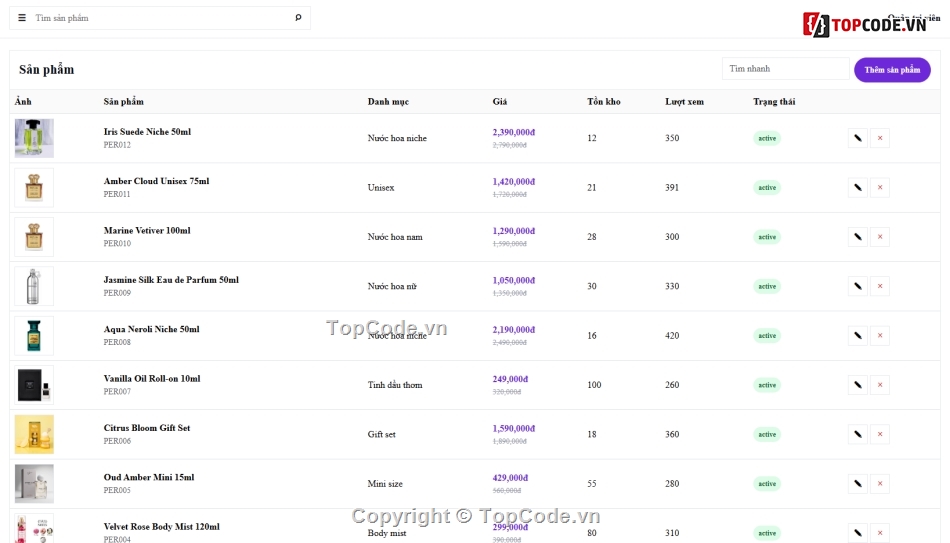This screenshot has height=543, width=950.
Task: Delete Jasmine Silk Eau de Parfum product
Action: [x=880, y=286]
